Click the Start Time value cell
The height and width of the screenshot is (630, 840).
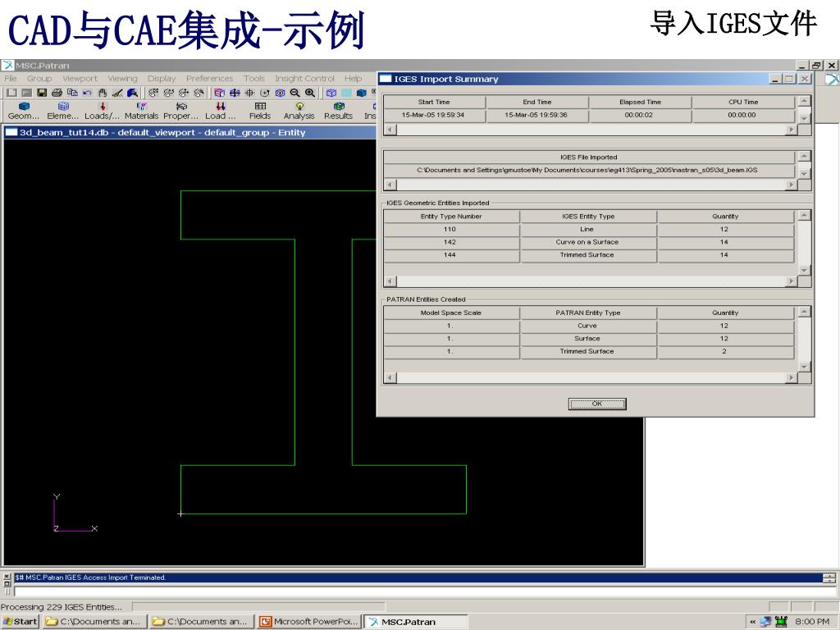pos(434,115)
